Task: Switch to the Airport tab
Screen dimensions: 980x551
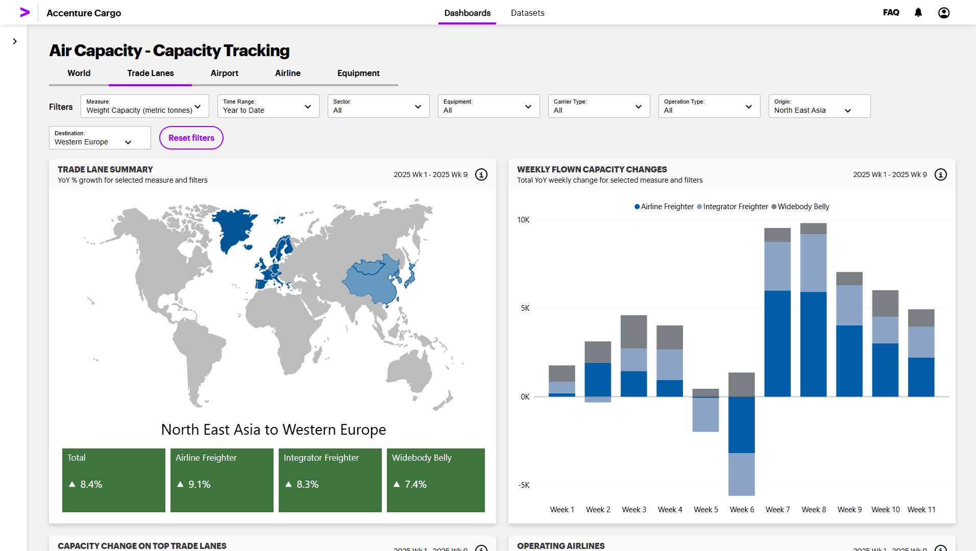Action: 224,73
